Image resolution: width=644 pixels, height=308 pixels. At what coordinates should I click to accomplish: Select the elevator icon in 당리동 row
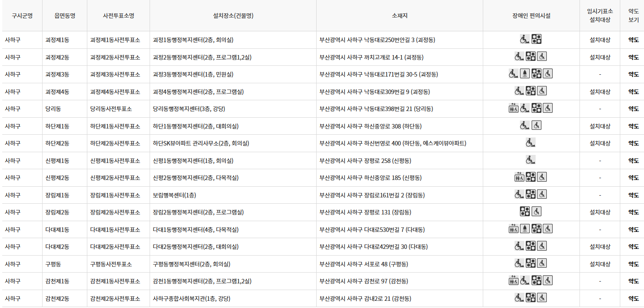[514, 108]
